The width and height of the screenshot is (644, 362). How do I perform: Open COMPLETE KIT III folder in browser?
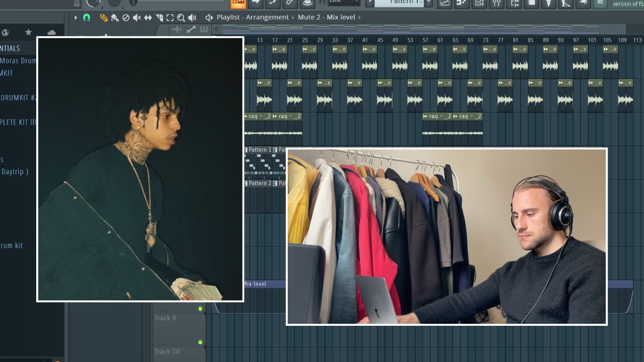[x=18, y=122]
